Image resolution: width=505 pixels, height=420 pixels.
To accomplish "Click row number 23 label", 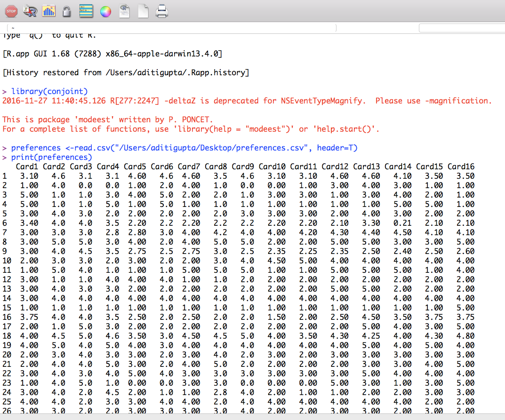I will pos(7,383).
